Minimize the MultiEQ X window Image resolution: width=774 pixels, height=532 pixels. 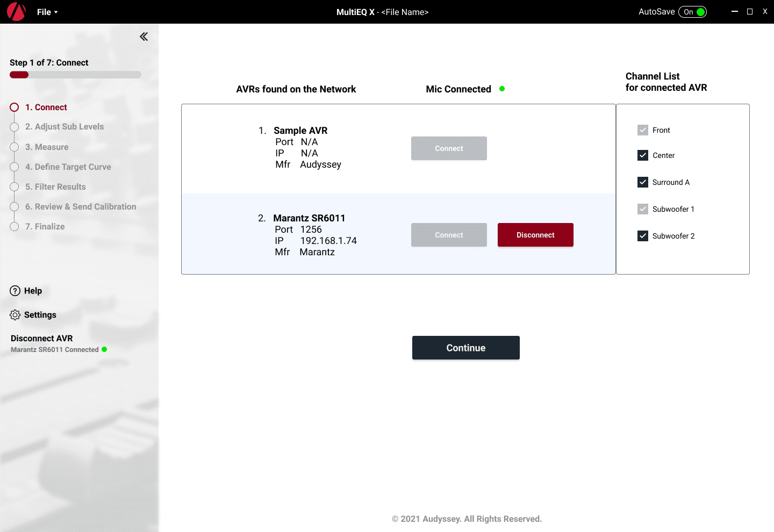pyautogui.click(x=735, y=11)
